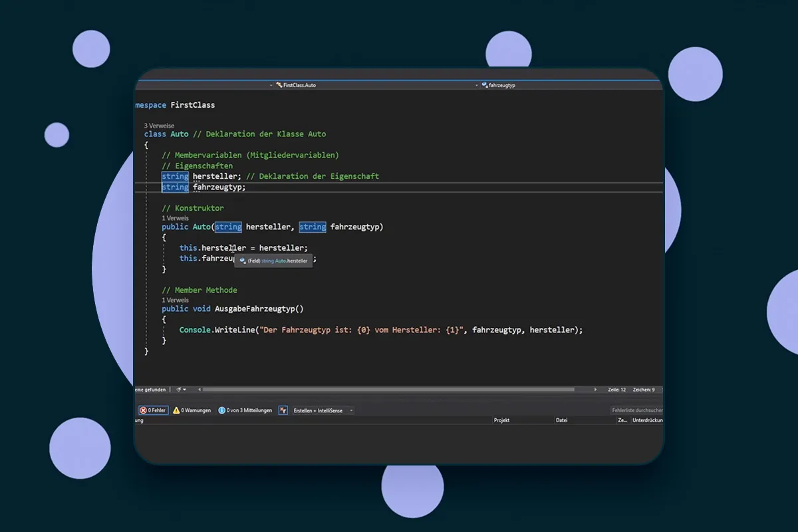This screenshot has width=798, height=532.
Task: Toggle the 0 von 3 Mitteilungen filter
Action: [x=245, y=410]
